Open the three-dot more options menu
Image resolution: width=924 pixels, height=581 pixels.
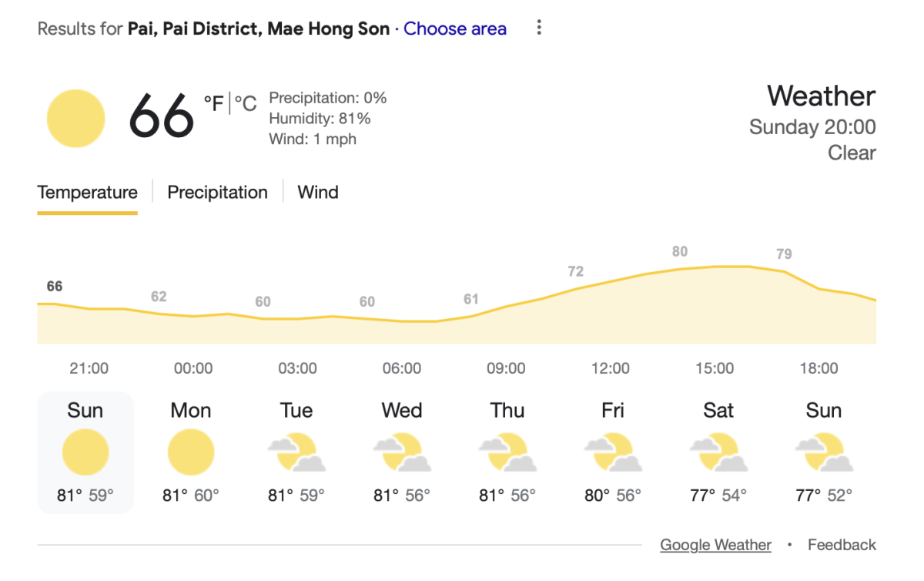[x=539, y=29]
